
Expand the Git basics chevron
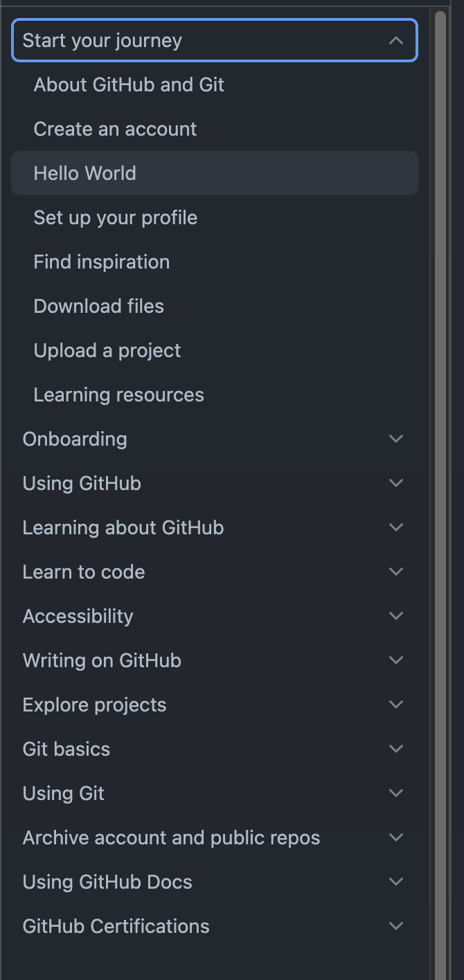(395, 749)
